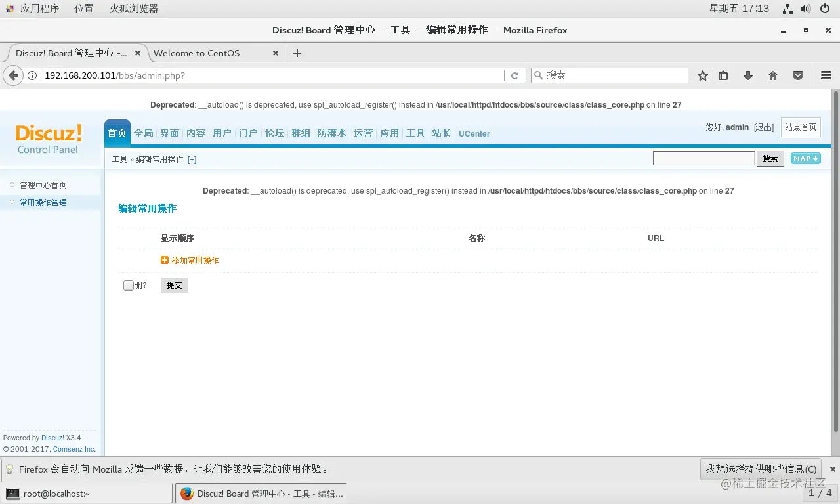Click the volume speaker icon in top panel
This screenshot has width=840, height=504.
pyautogui.click(x=806, y=9)
